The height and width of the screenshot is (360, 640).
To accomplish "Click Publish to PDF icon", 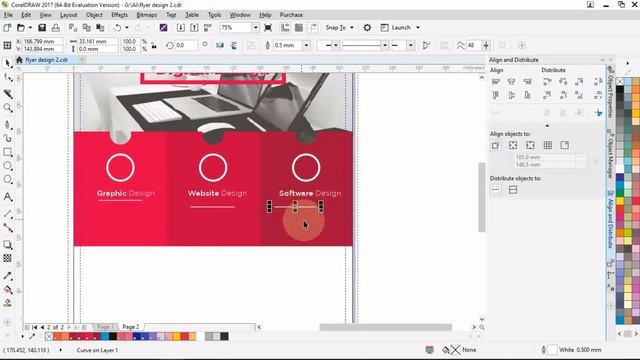I will (208, 28).
